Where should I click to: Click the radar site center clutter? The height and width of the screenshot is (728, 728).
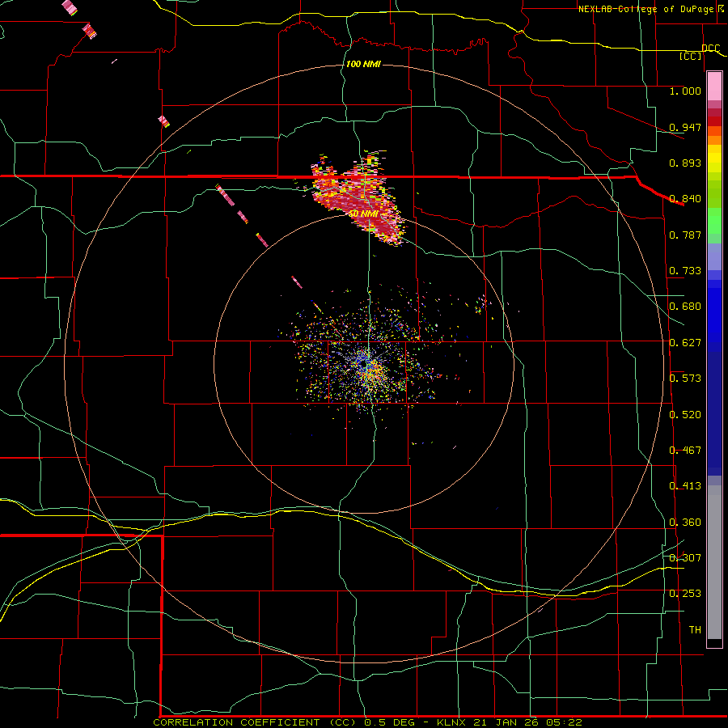(366, 365)
